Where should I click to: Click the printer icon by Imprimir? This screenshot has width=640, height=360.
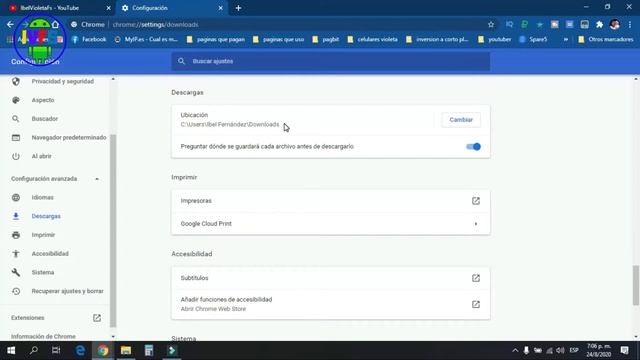[x=16, y=235]
